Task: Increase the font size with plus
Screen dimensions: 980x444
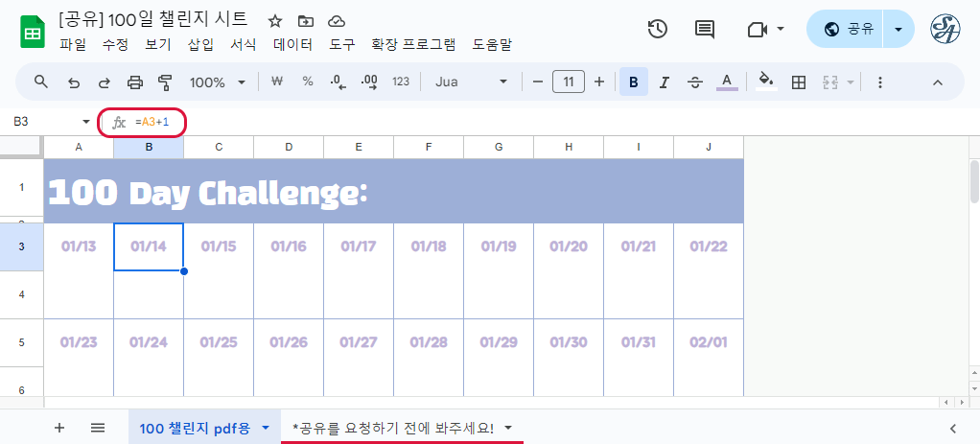Action: 599,82
